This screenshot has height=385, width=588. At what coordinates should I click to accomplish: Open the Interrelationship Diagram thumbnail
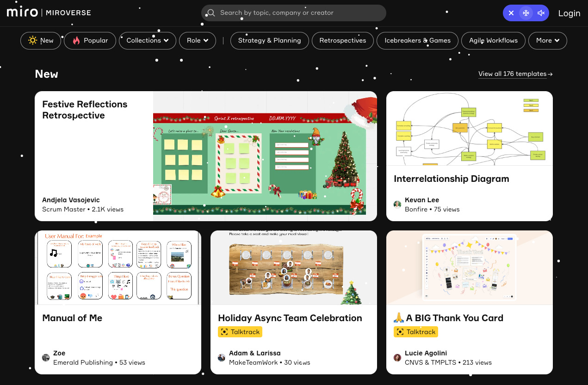coord(470,128)
